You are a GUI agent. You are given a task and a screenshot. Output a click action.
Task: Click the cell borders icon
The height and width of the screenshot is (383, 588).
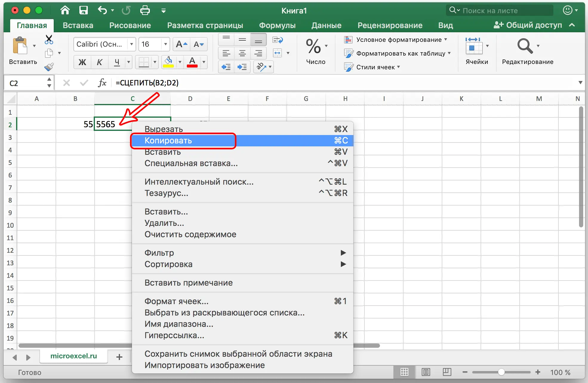click(x=144, y=62)
